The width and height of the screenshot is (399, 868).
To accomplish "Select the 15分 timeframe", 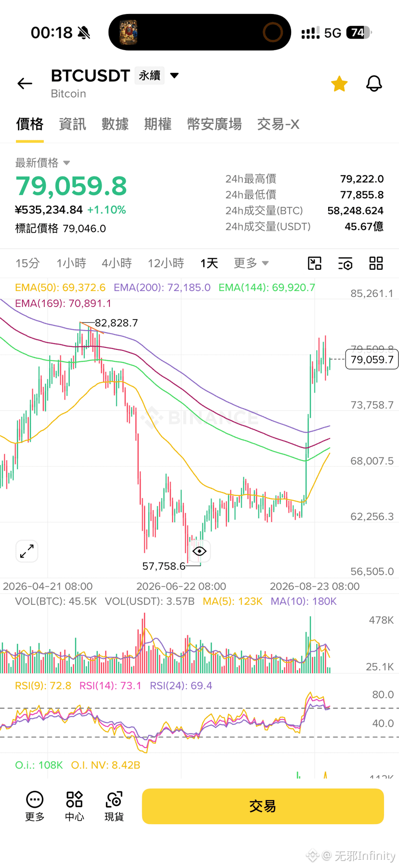I will [x=27, y=263].
